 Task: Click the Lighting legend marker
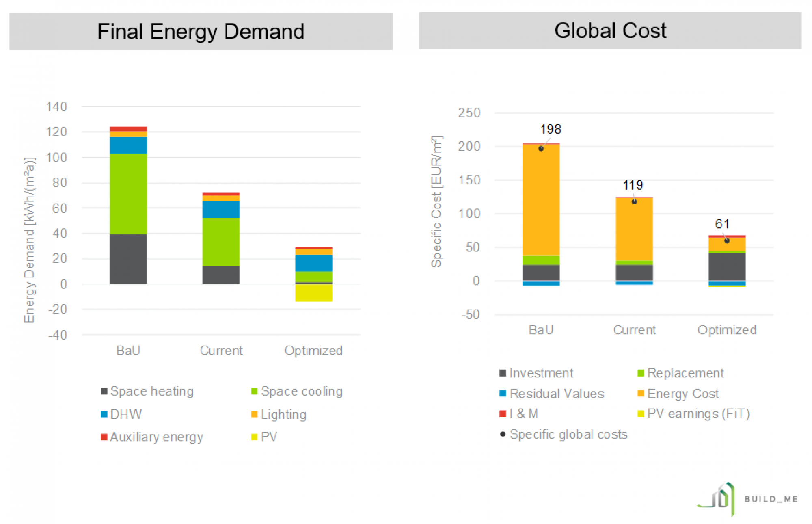pyautogui.click(x=255, y=414)
